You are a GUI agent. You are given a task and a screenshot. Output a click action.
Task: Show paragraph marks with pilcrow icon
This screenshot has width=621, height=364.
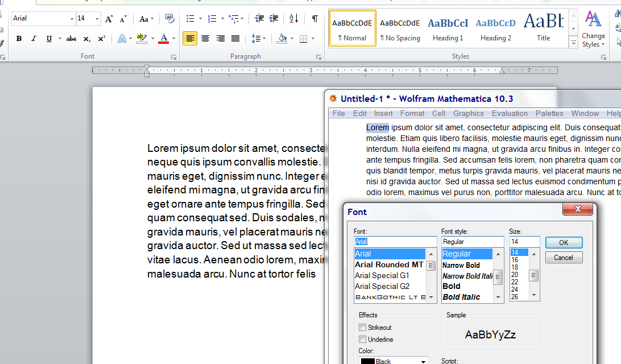pyautogui.click(x=314, y=19)
